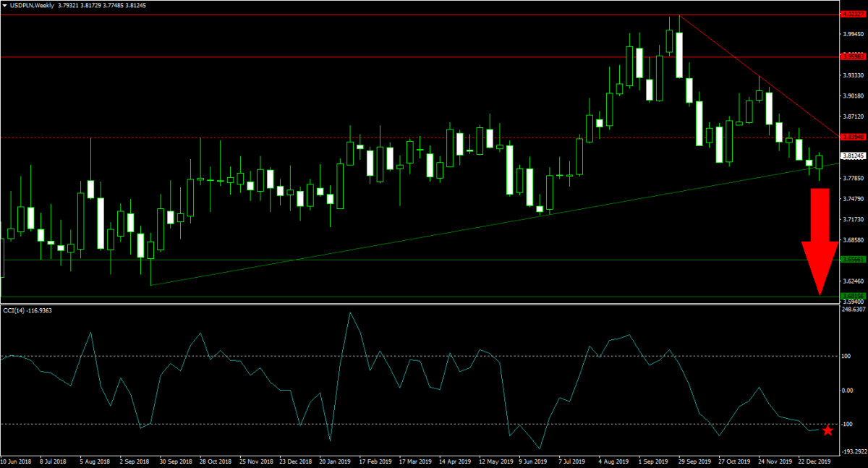
Task: Click the current price tag 3.81245
Action: (853, 156)
